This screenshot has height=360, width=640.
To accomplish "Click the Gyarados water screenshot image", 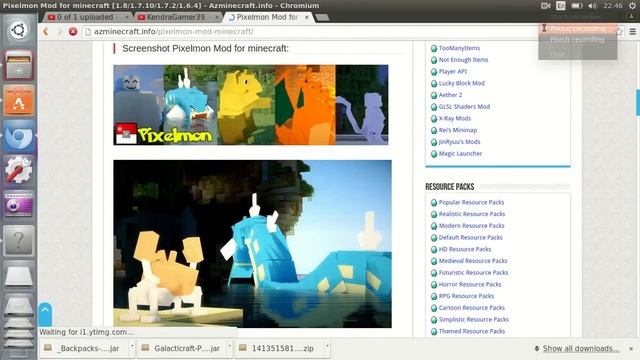I will click(x=252, y=244).
